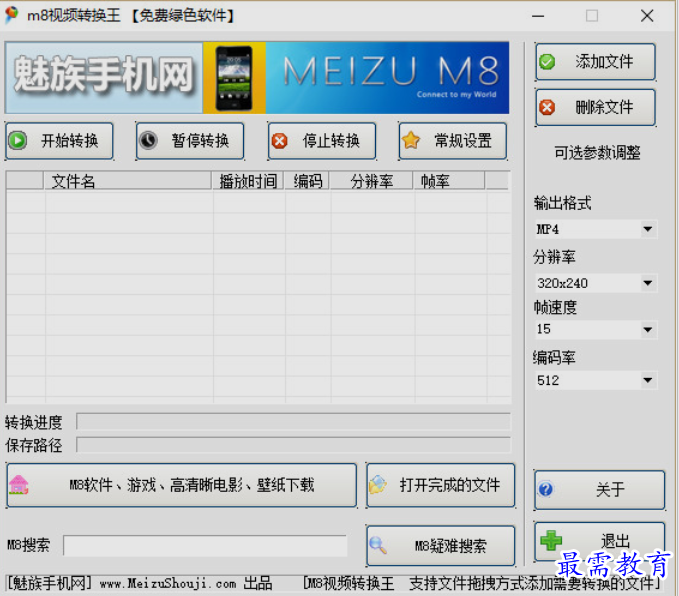Viewport: 679px width, 596px height.
Task: Click the app logo icon in title bar
Action: (x=12, y=15)
